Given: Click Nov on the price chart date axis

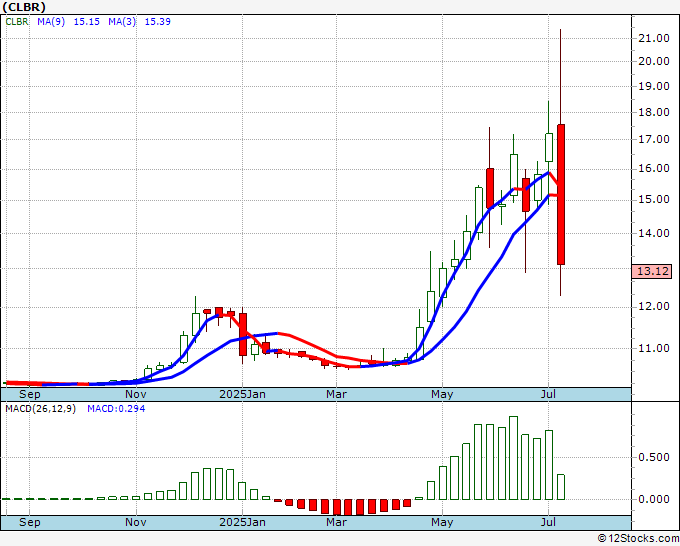Looking at the screenshot, I should (x=136, y=394).
